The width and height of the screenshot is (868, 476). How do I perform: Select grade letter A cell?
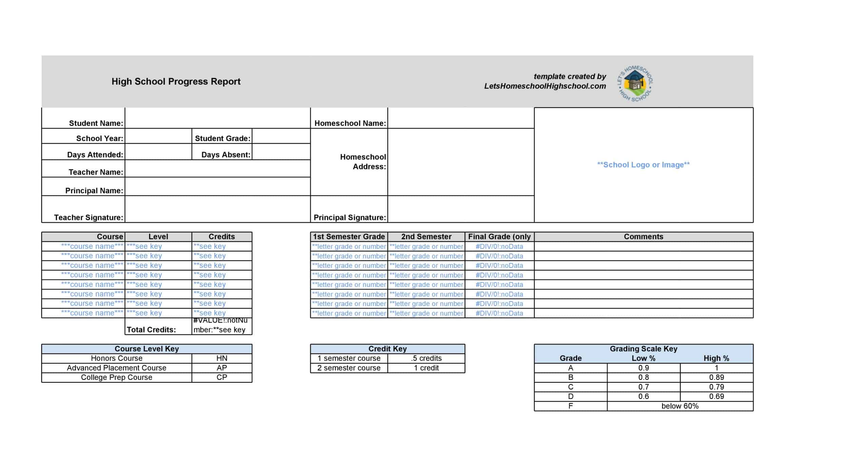pos(571,368)
